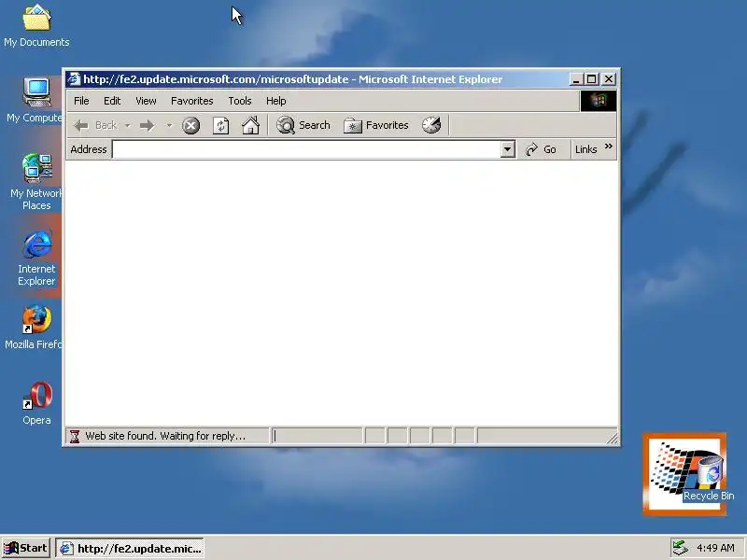Open the Tools menu
The width and height of the screenshot is (747, 560).
pyautogui.click(x=240, y=101)
